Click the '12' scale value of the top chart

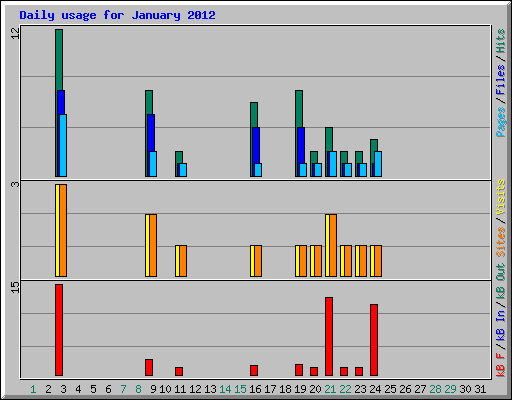coord(15,33)
